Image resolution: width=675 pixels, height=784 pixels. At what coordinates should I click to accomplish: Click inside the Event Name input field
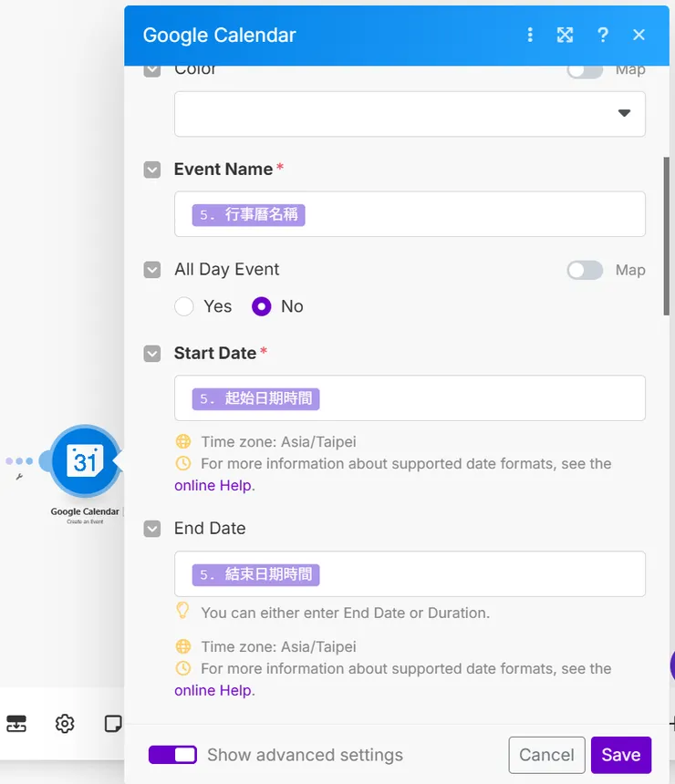click(x=410, y=214)
